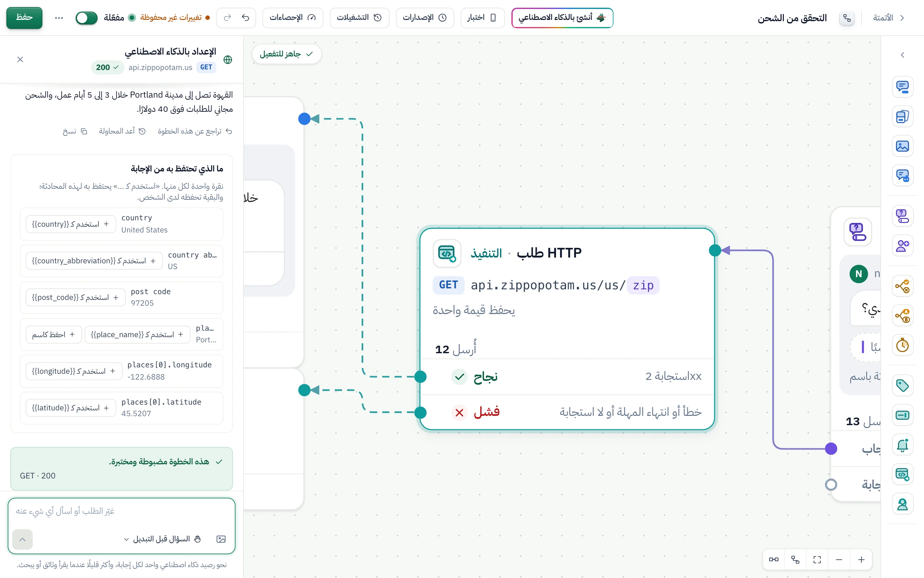Open the three-dots more options menu
The height and width of the screenshot is (578, 924).
(59, 18)
